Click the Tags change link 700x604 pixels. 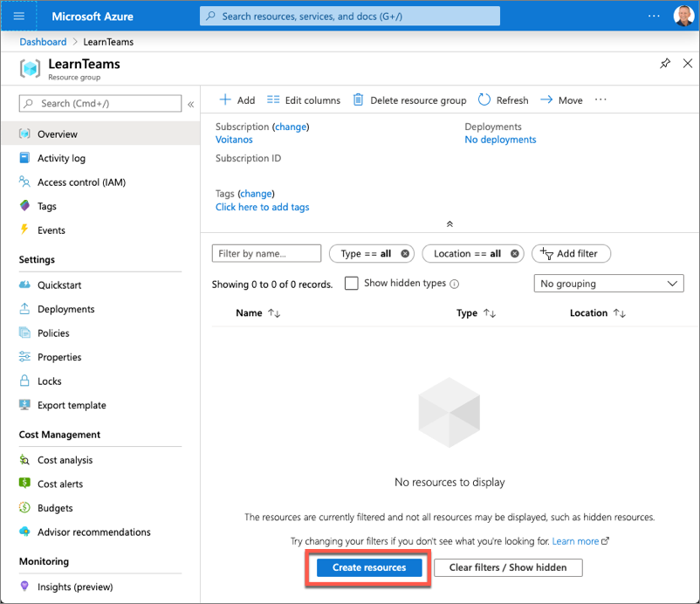[x=256, y=194]
